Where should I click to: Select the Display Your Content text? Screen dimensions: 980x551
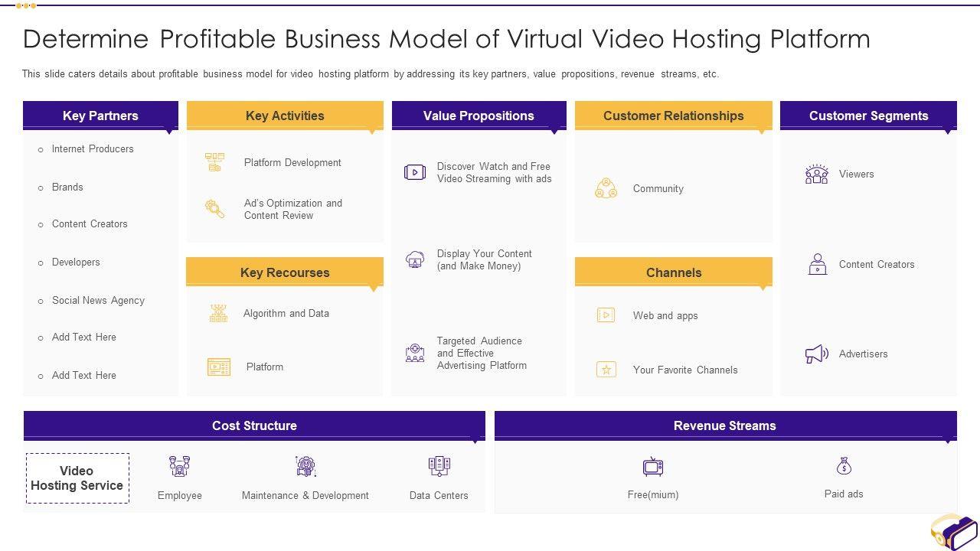[485, 259]
